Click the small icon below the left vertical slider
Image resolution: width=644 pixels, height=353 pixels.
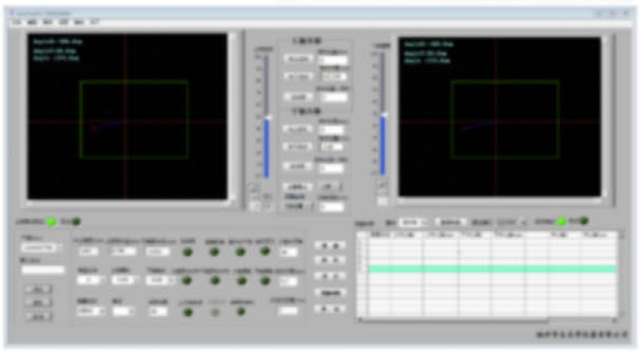pyautogui.click(x=256, y=188)
